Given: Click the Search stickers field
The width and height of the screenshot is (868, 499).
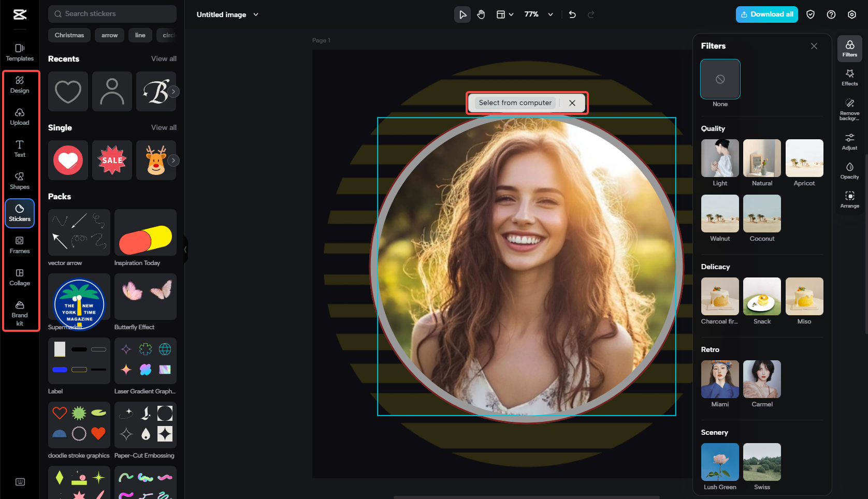Looking at the screenshot, I should pos(112,13).
